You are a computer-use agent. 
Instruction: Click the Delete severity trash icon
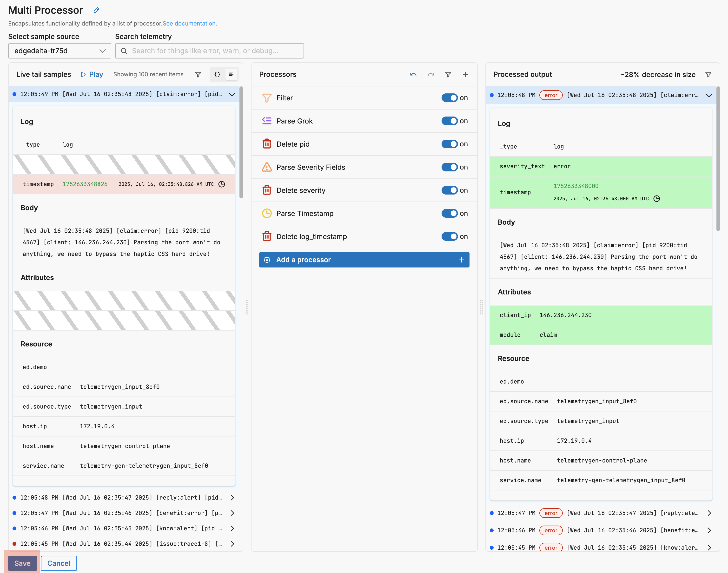pos(267,190)
